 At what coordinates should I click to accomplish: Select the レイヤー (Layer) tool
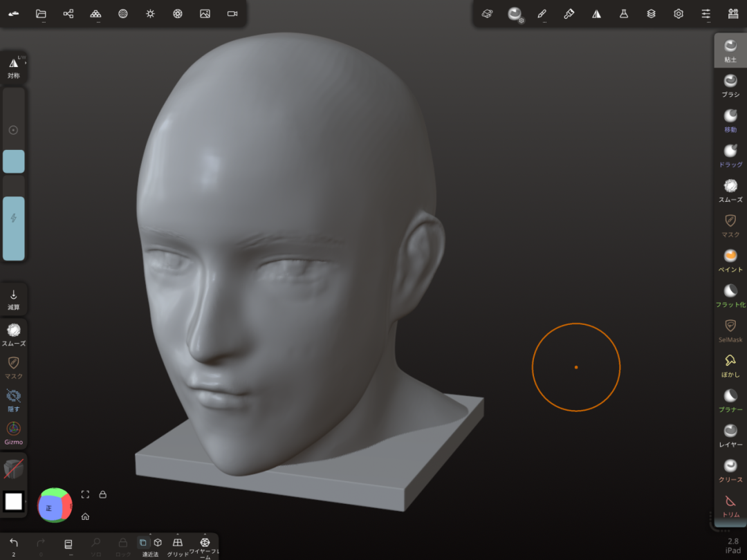(730, 436)
